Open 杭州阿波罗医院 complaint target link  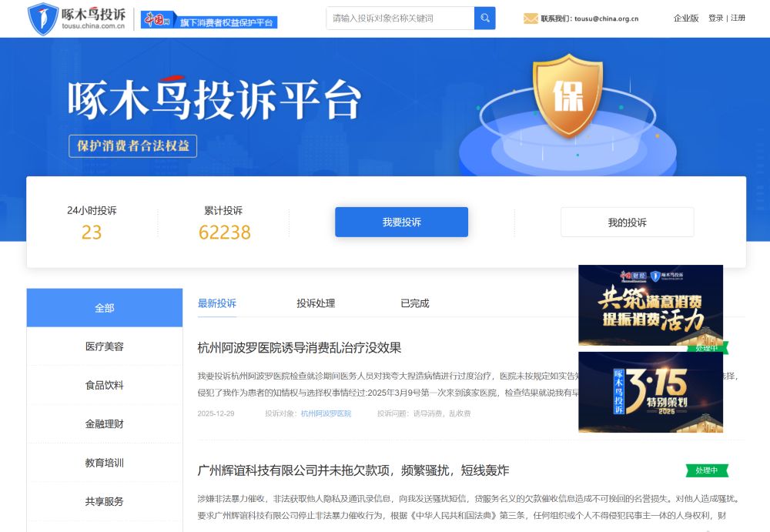pos(326,413)
